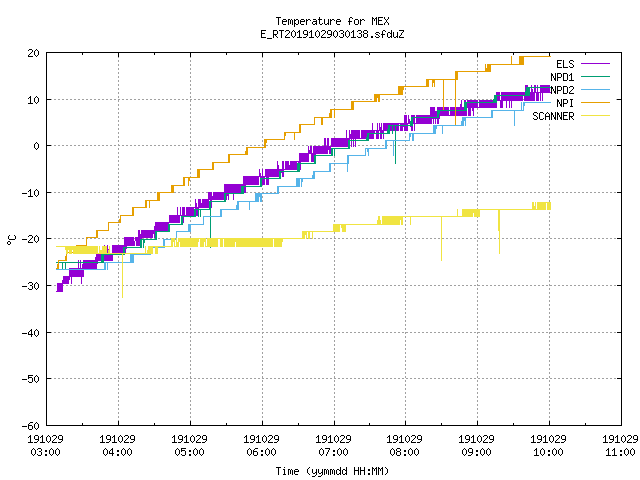Click the chart title 'Temperature for MEX'
The image size is (640, 480).
coord(332,21)
